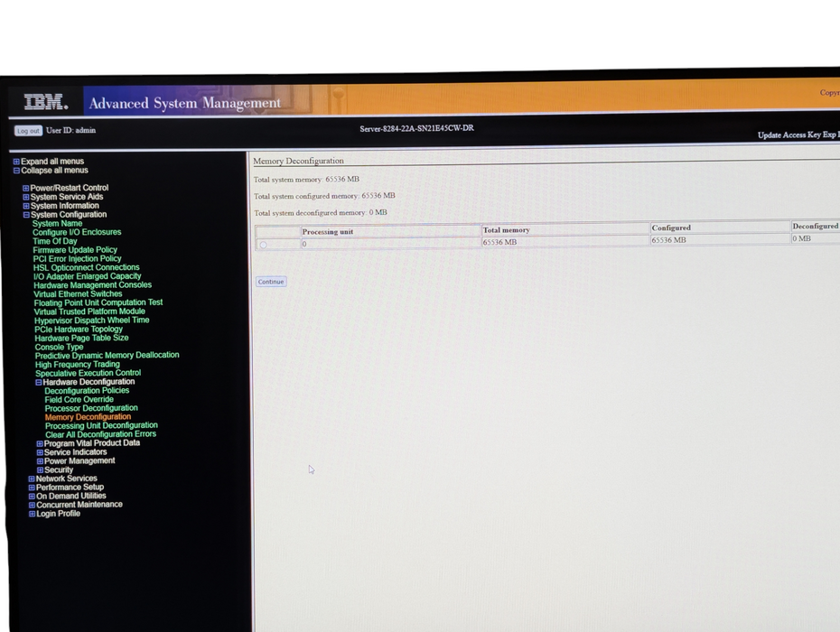Screen dimensions: 840x632
Task: Open Virtual Ethernet Switches page
Action: pyautogui.click(x=78, y=294)
